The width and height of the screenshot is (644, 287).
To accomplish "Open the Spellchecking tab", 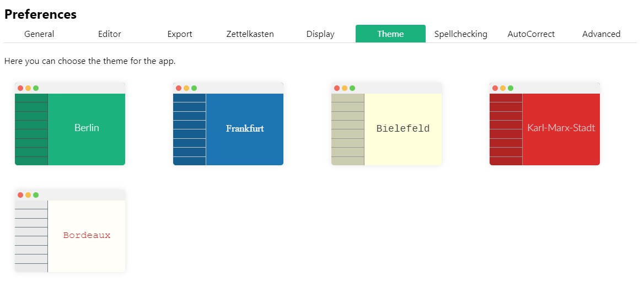I will [x=460, y=34].
